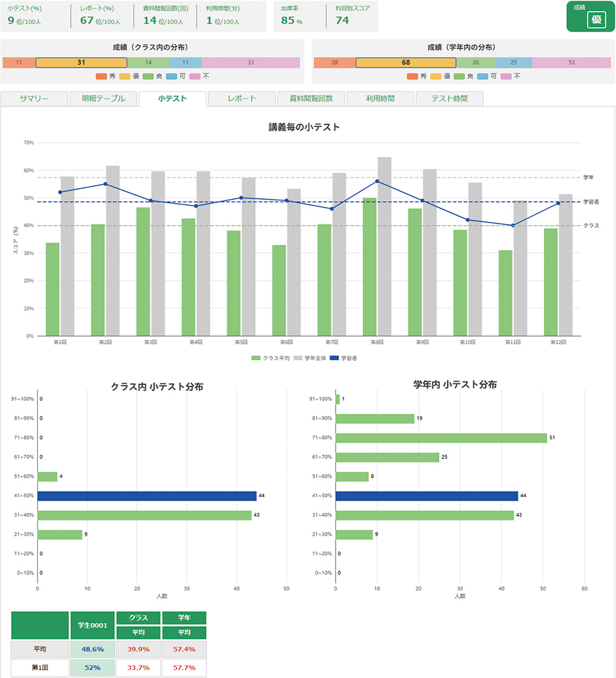Switch to the 明細テーブル tab

click(x=103, y=99)
